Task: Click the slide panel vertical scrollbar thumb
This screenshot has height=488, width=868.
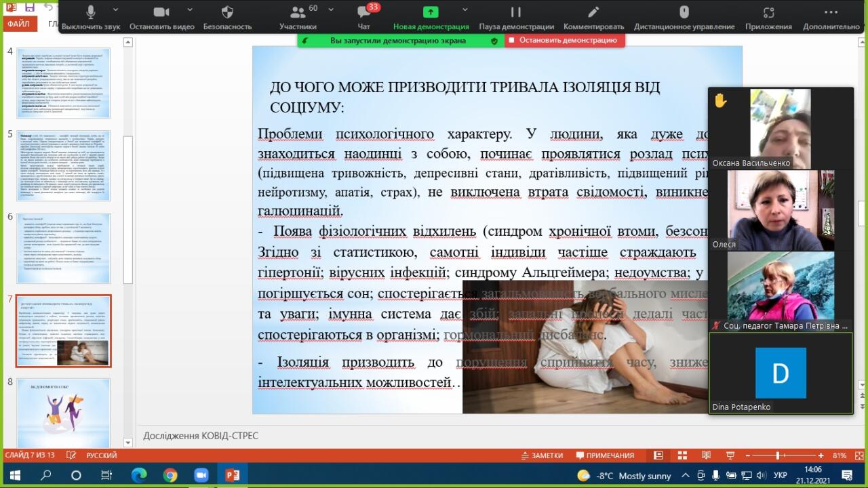Action: [x=127, y=210]
